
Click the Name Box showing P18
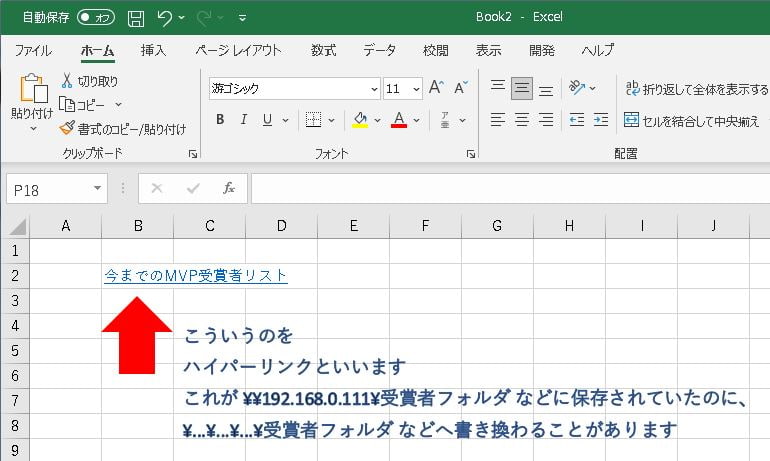(48, 189)
